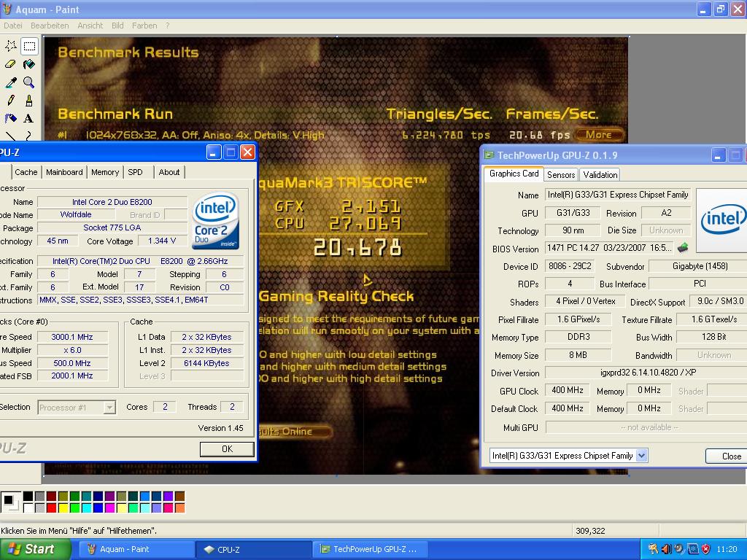Screen dimensions: 747x560
Task: Pick the white color swatch
Action: click(x=28, y=508)
